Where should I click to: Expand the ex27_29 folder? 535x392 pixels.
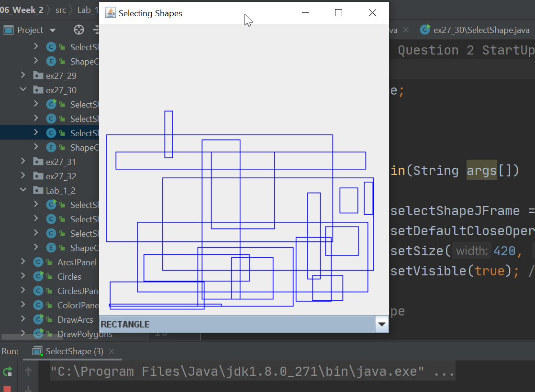tap(23, 76)
